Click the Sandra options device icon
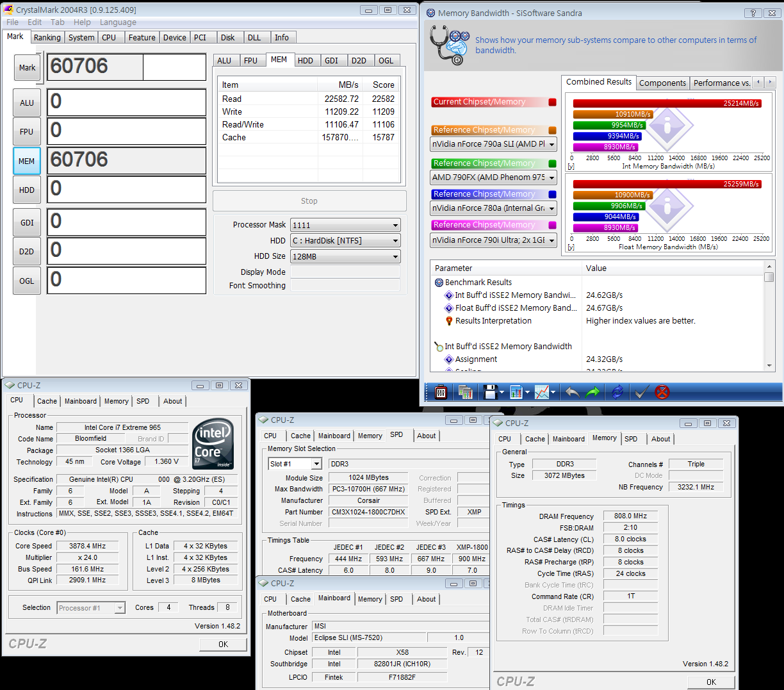The image size is (784, 690). 441,392
